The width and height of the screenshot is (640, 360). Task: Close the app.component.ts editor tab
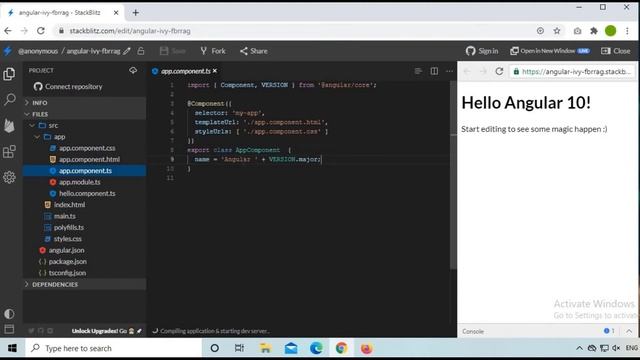pyautogui.click(x=215, y=71)
